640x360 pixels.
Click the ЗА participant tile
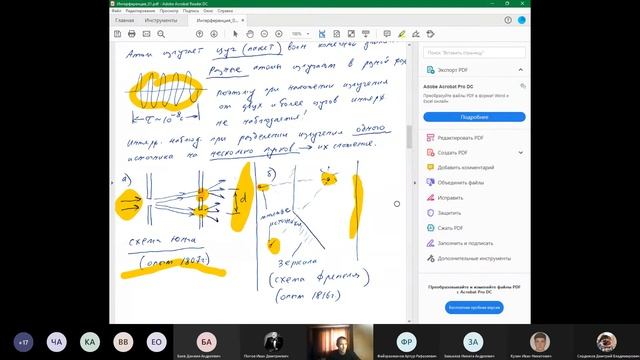pyautogui.click(x=473, y=342)
